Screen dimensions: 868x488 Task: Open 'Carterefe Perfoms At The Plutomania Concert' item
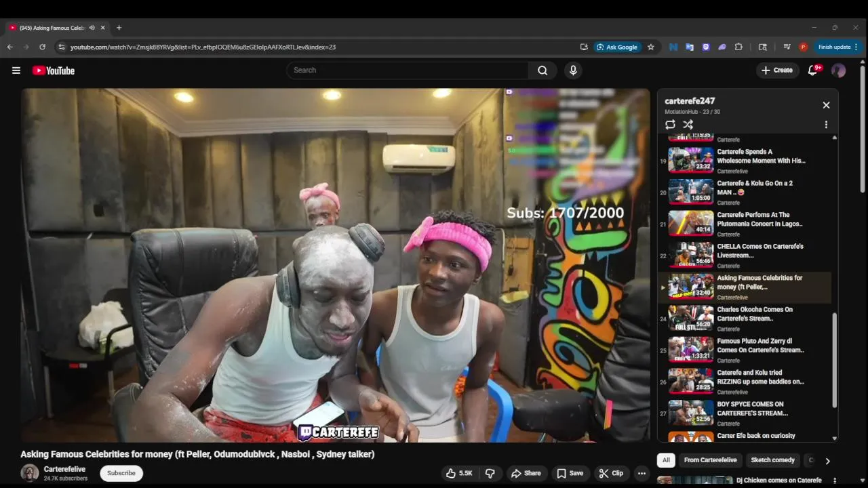[746, 224]
